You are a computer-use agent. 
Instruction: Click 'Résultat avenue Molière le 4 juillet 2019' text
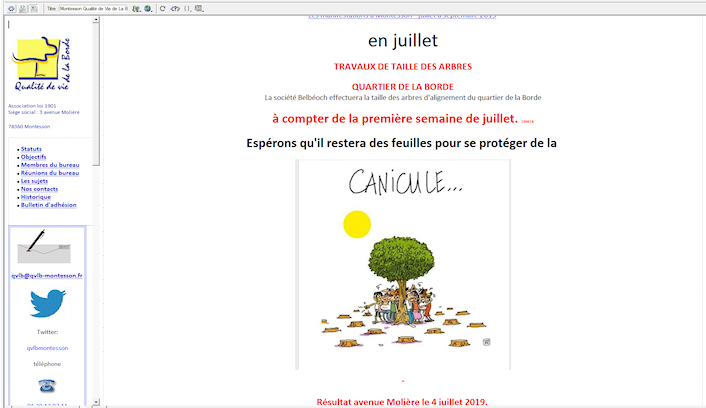402,402
